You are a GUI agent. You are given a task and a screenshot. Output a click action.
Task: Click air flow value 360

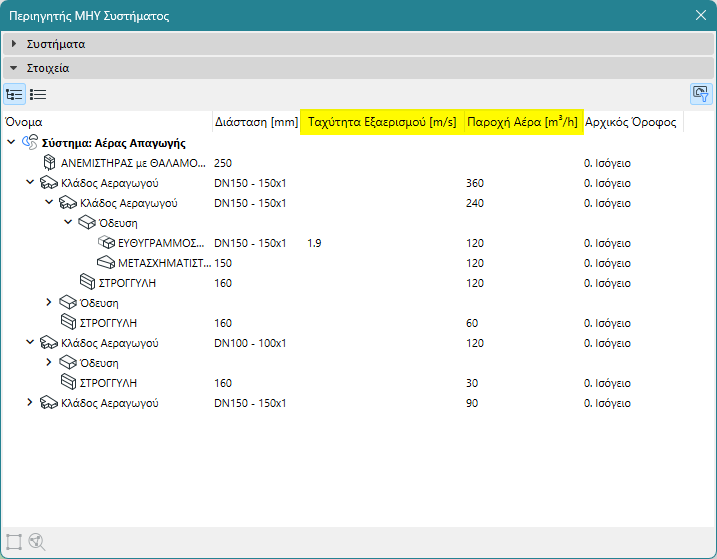tap(475, 183)
